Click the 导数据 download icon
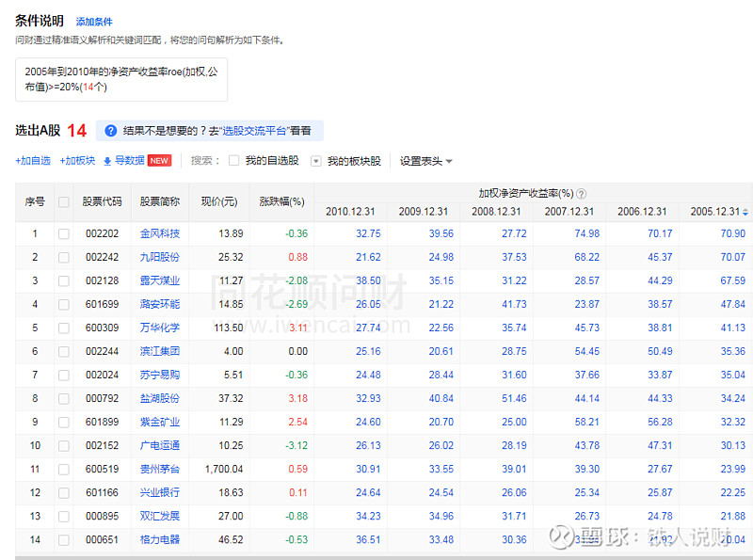The width and height of the screenshot is (753, 560). (107, 161)
